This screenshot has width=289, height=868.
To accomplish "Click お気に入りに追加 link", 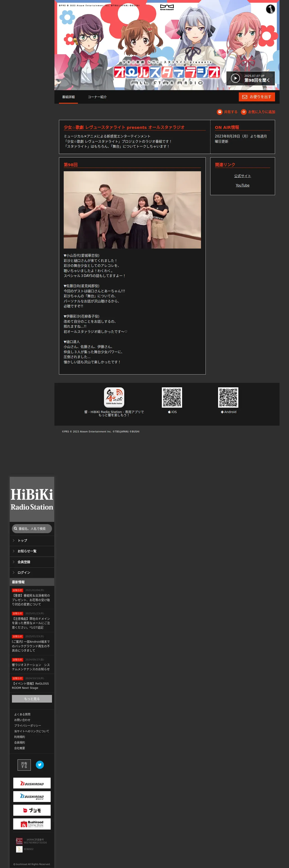I will click(x=261, y=112).
